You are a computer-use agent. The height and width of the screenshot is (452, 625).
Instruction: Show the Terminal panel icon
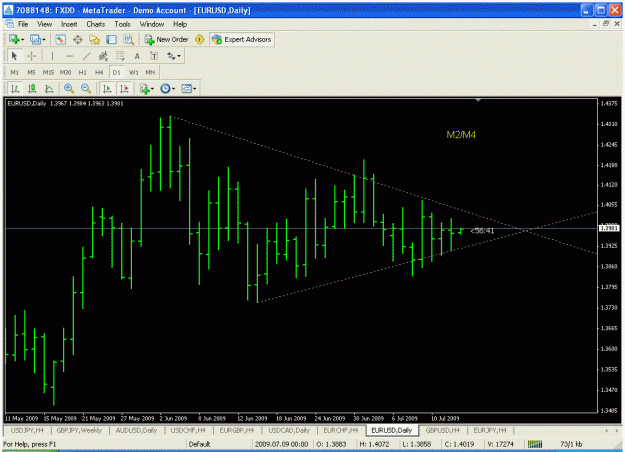(111, 39)
